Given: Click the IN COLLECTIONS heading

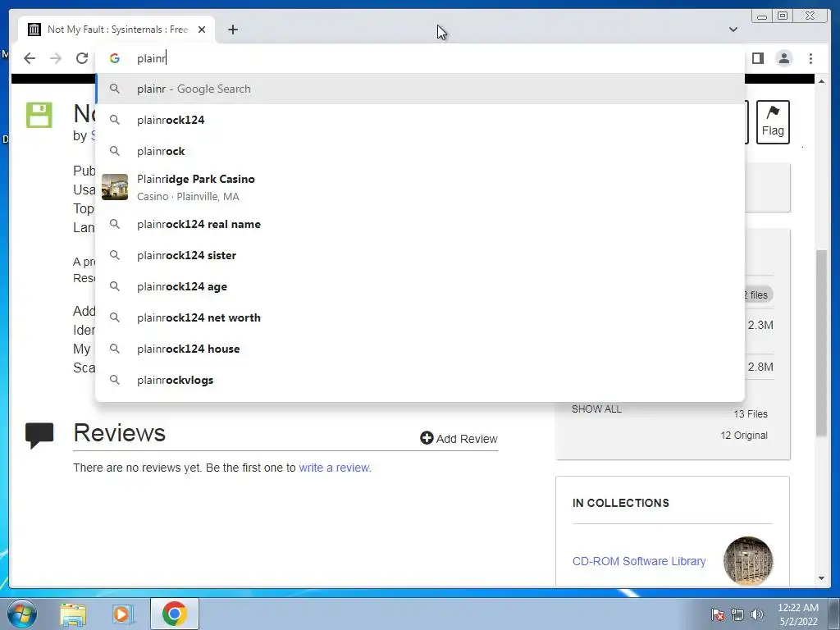Looking at the screenshot, I should [620, 503].
